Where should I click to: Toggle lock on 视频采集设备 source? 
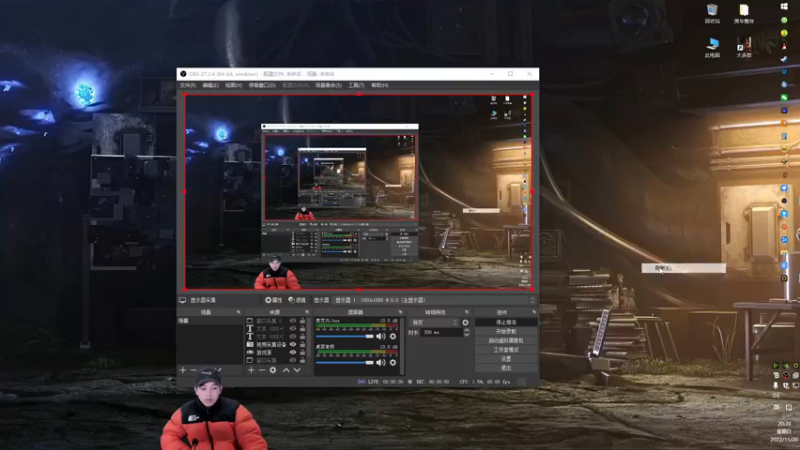click(303, 344)
